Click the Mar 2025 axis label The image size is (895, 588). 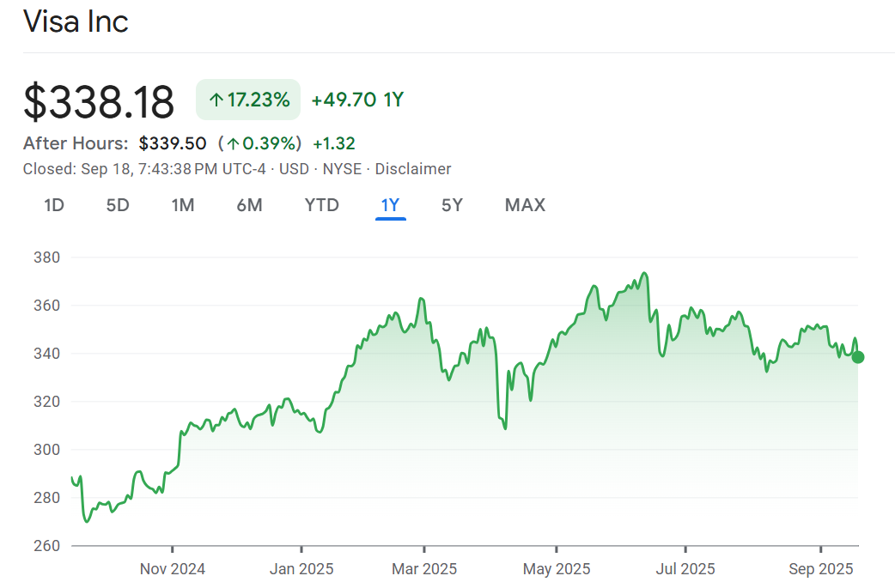tap(423, 568)
